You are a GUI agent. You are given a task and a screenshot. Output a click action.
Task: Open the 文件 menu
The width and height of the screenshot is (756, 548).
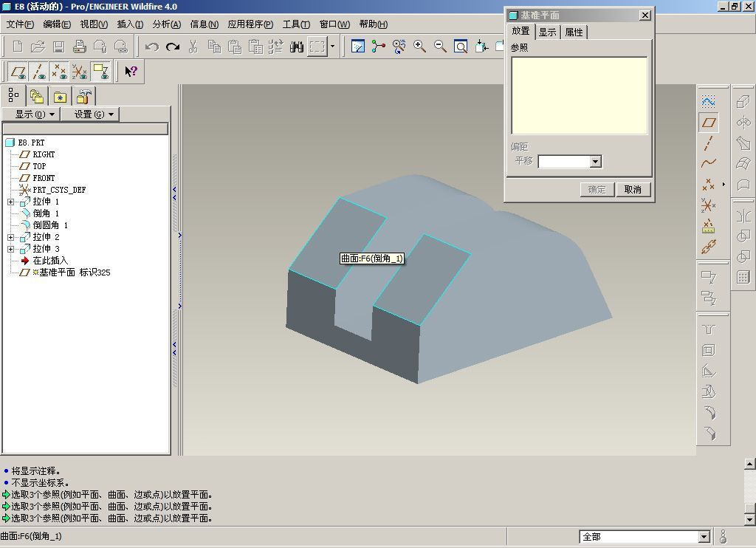20,24
